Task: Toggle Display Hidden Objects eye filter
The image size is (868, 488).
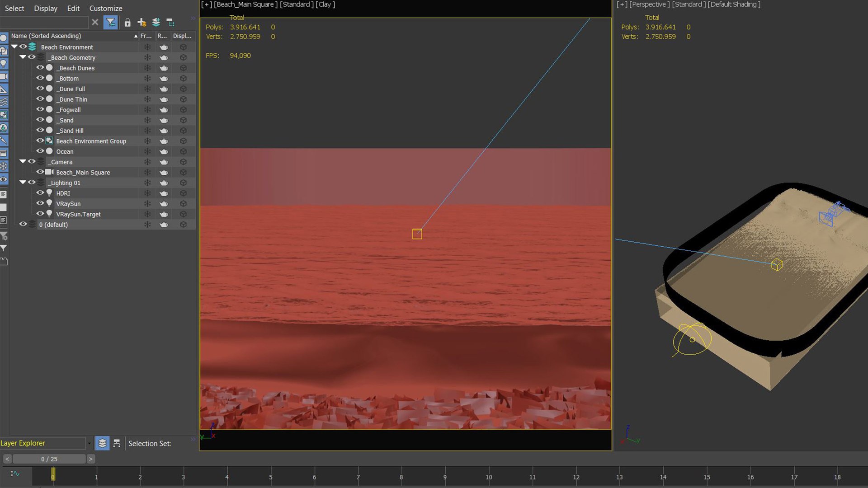Action: (4, 179)
